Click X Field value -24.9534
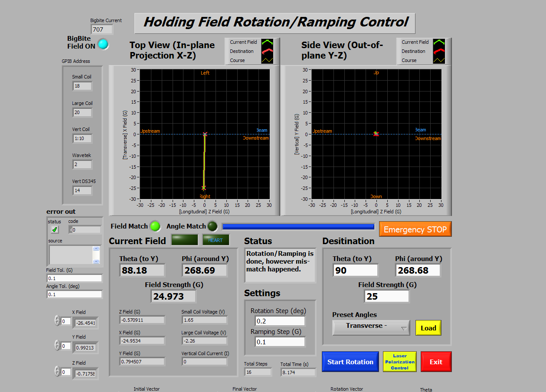 click(x=142, y=341)
